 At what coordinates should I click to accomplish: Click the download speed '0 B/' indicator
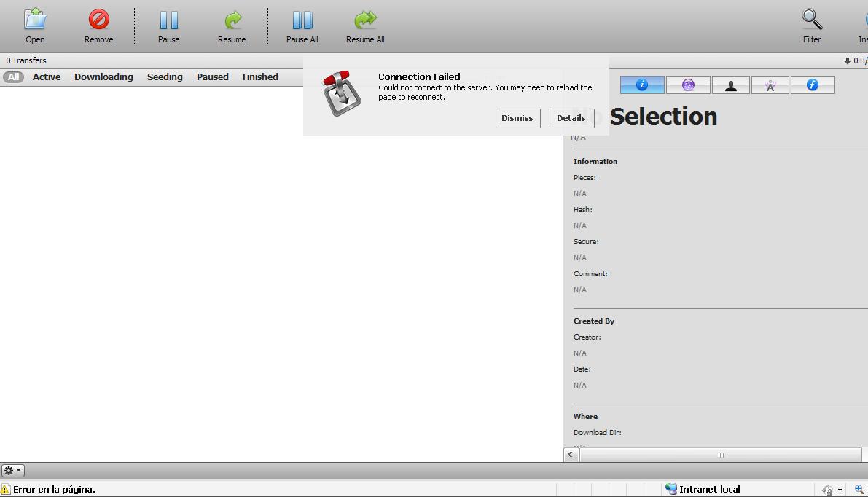click(x=856, y=61)
